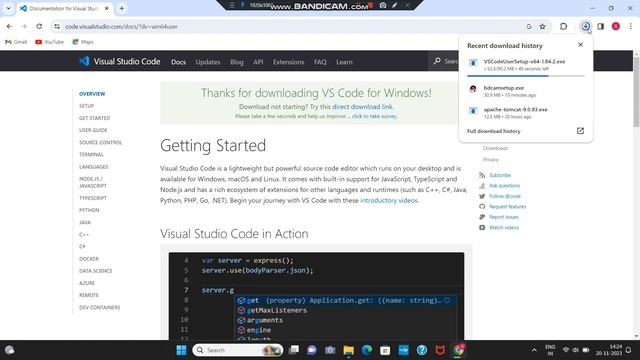
Task: Open File Explorer from taskbar
Action: (349, 350)
